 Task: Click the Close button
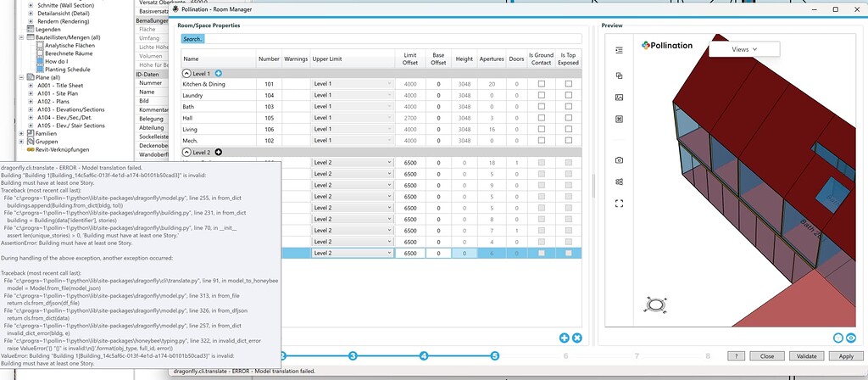click(x=766, y=356)
